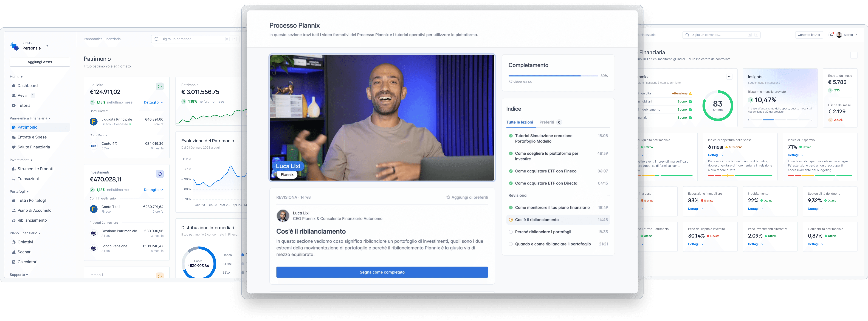Click the Aggiungi Asset button
This screenshot has height=321, width=868.
(x=40, y=62)
